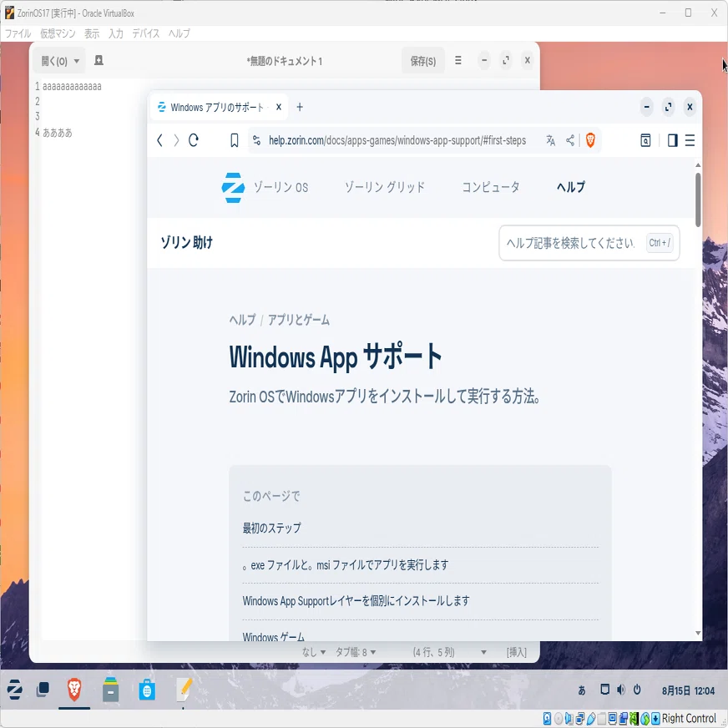
Task: Open the コンピュータ nav link
Action: point(491,187)
